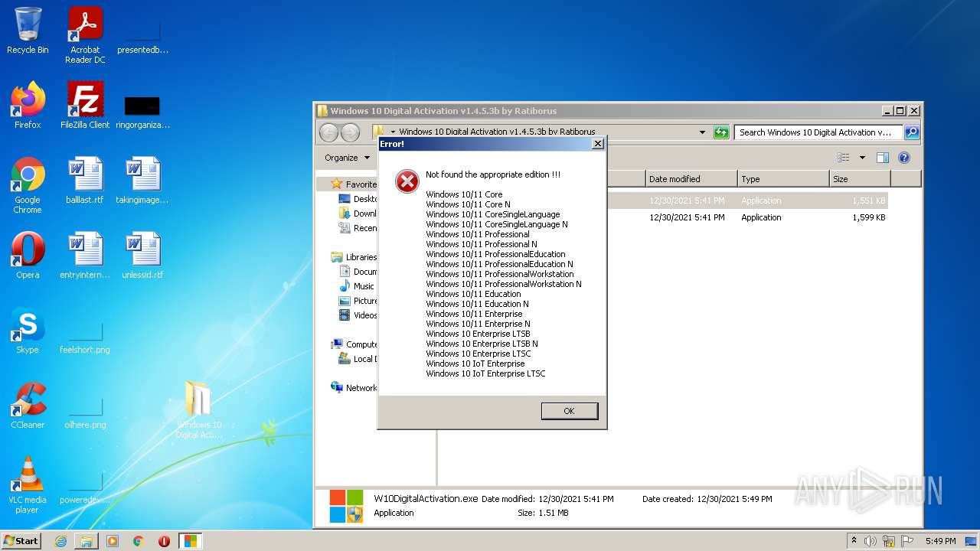Viewport: 980px width, 551px height.
Task: Select the 1,599 KB application row
Action: click(747, 217)
